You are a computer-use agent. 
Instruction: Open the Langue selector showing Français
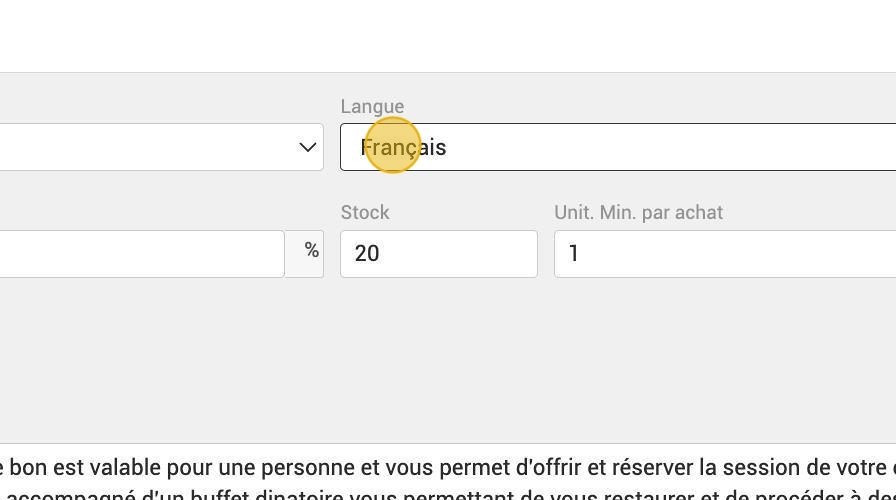point(618,147)
